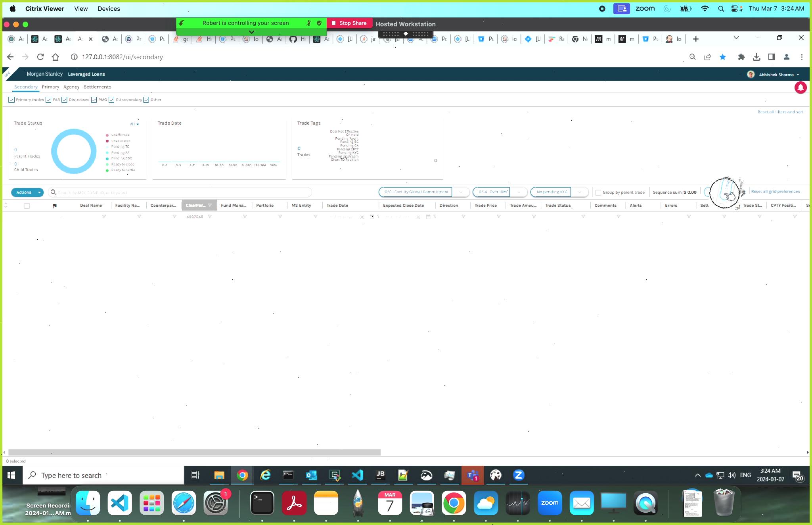Screen dimensions: 812x525
Task: Click Deal Name column filter funnel
Action: (104, 216)
